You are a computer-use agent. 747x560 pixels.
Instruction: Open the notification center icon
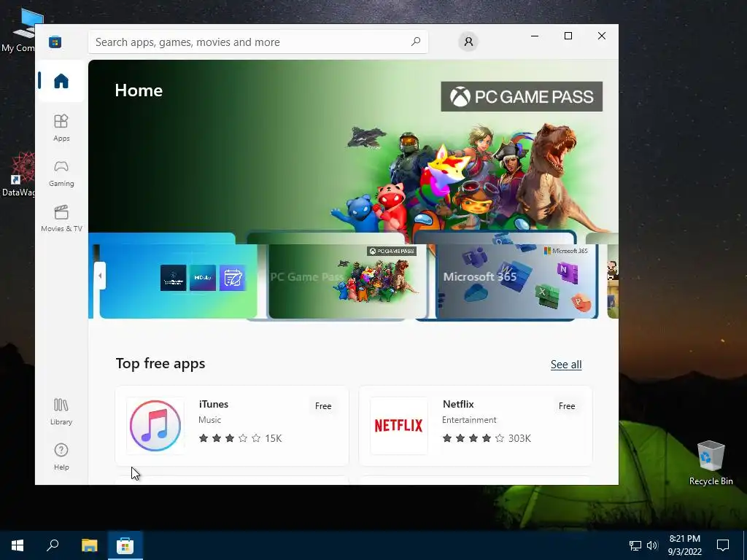click(x=723, y=545)
